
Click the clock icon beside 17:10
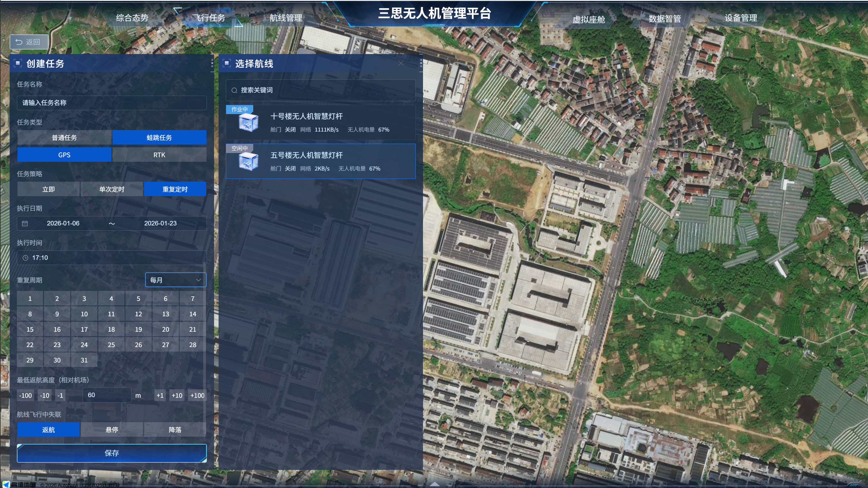click(25, 258)
